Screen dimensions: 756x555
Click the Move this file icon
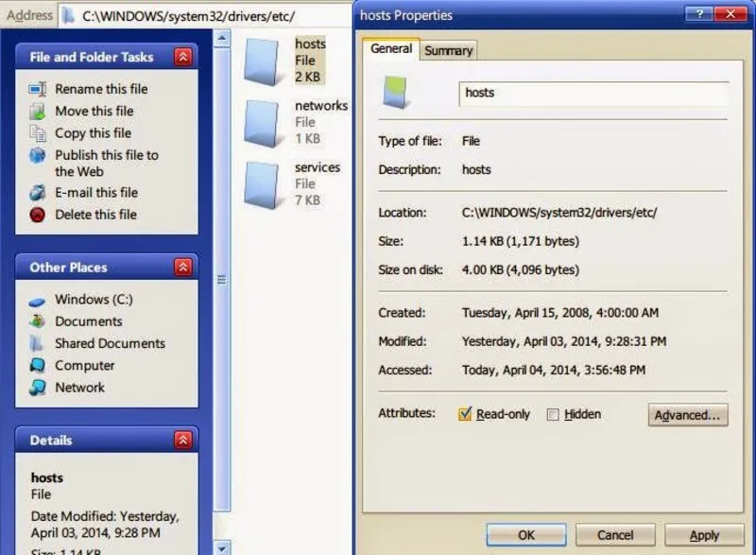click(38, 112)
